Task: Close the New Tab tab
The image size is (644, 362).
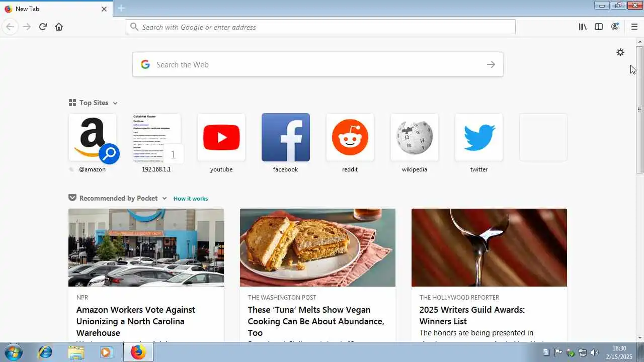Action: pos(104,9)
